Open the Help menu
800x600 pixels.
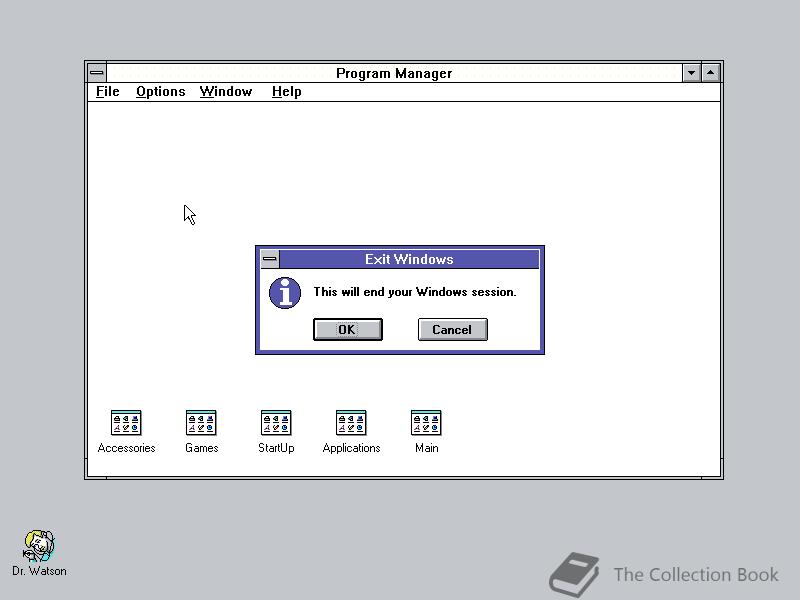point(287,92)
